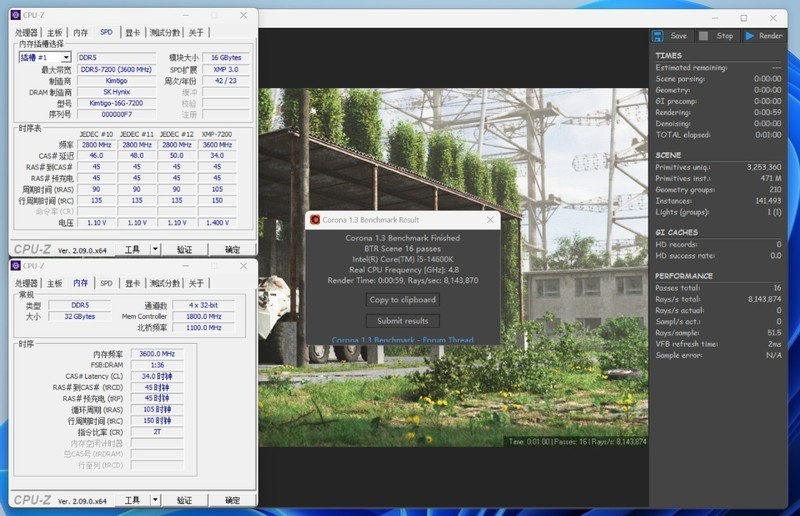800x516 pixels.
Task: Expand tools dropdown arrow in SPD window
Action: point(155,249)
